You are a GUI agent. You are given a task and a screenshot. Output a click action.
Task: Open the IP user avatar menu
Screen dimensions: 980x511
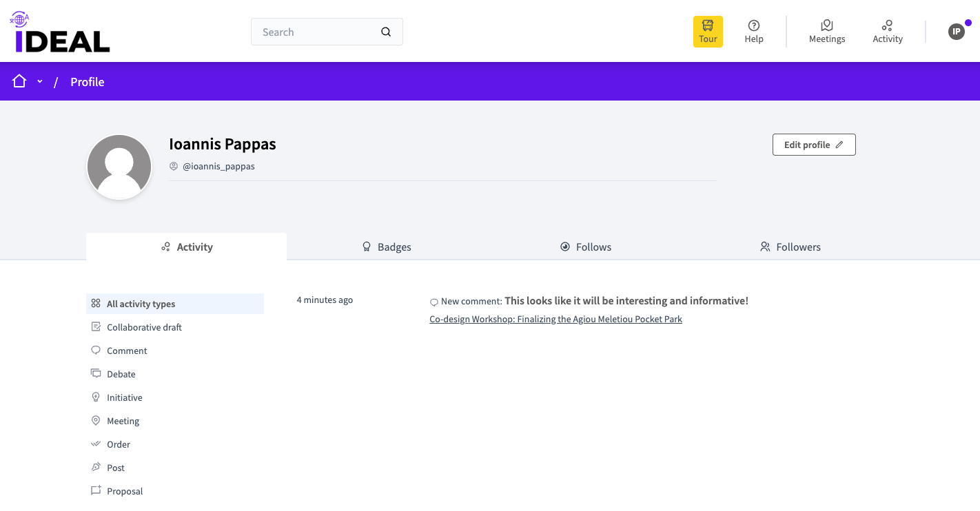tap(956, 32)
